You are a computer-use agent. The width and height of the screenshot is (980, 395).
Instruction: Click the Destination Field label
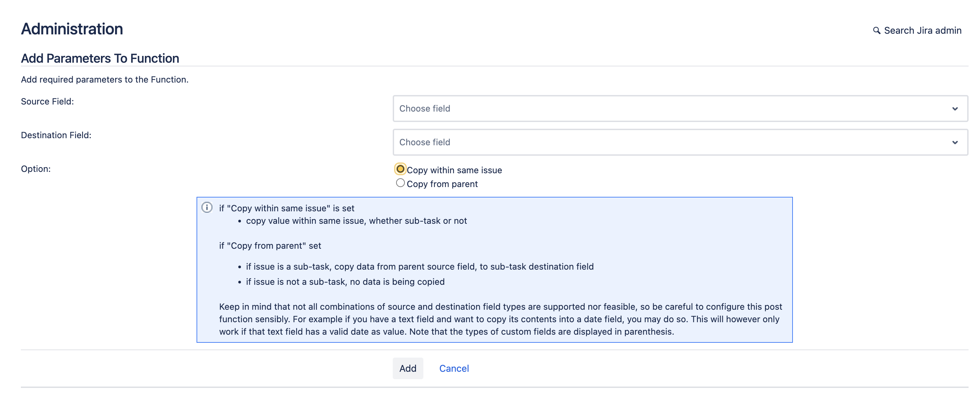coord(56,135)
